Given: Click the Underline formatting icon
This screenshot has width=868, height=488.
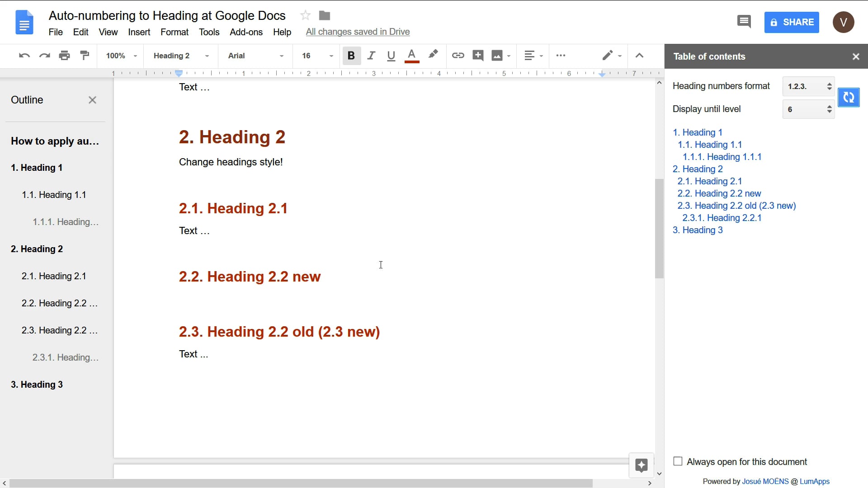Looking at the screenshot, I should click(x=391, y=56).
